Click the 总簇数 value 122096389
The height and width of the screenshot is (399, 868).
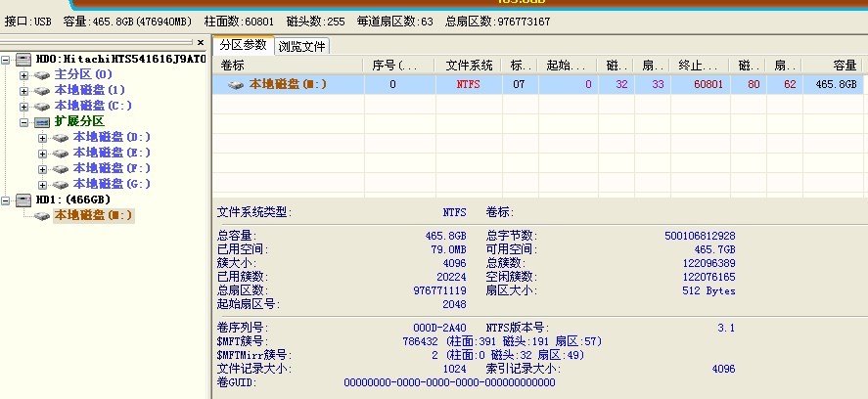click(x=708, y=263)
